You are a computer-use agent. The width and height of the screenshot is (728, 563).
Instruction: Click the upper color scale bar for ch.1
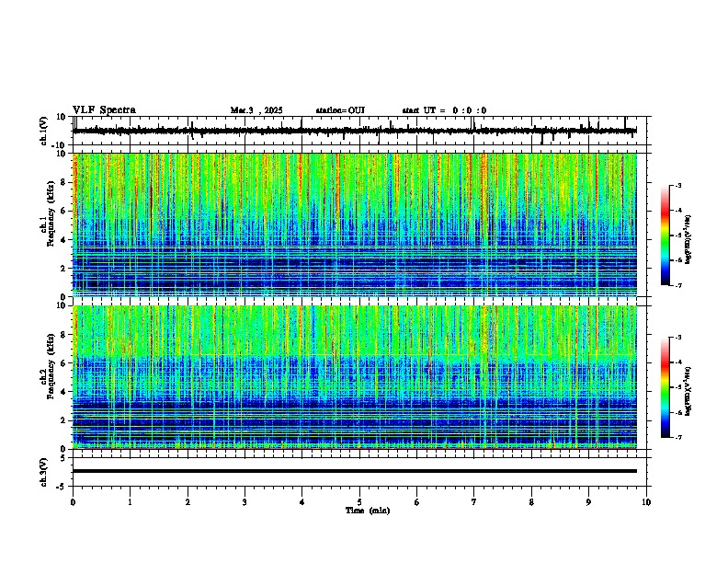[665, 236]
